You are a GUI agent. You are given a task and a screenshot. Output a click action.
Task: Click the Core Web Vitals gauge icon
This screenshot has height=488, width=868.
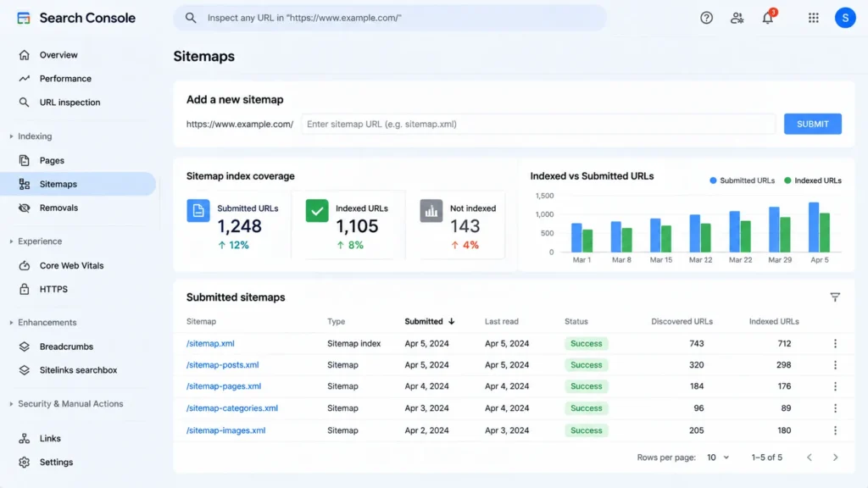coord(24,265)
